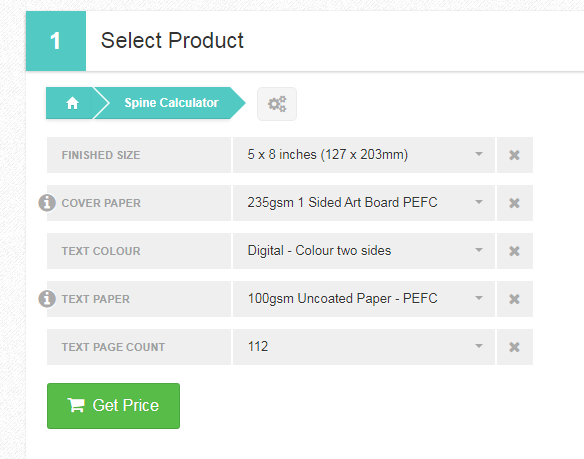Viewport: 584px width, 459px height.
Task: Click the step 1 number badge
Action: pos(56,41)
